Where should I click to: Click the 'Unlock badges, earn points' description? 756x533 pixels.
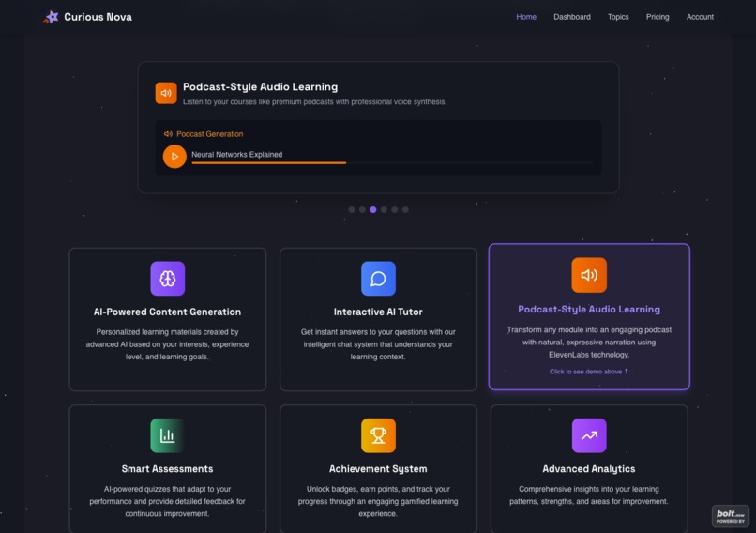point(378,501)
